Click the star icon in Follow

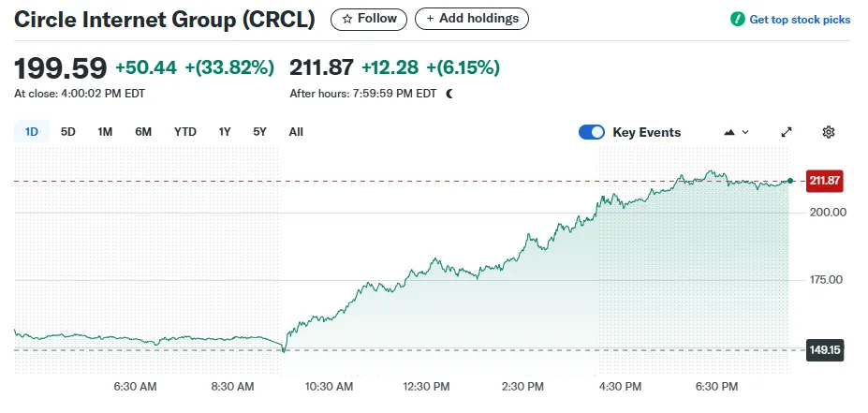point(347,19)
